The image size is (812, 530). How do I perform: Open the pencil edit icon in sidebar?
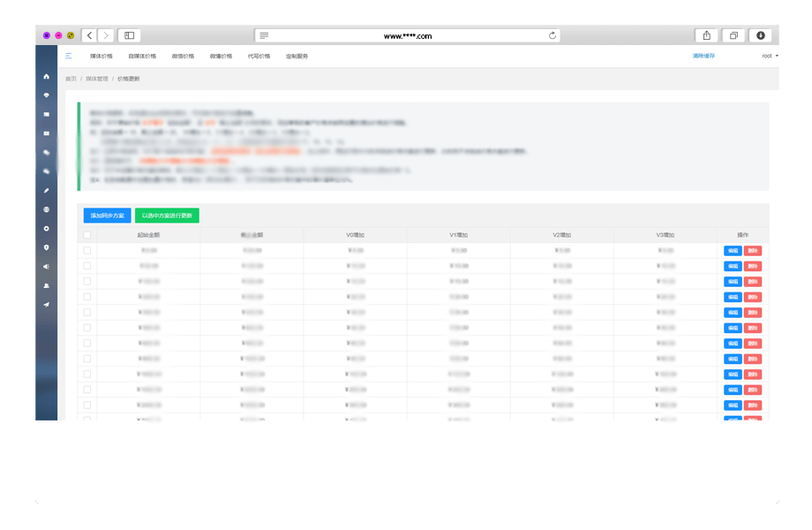46,190
